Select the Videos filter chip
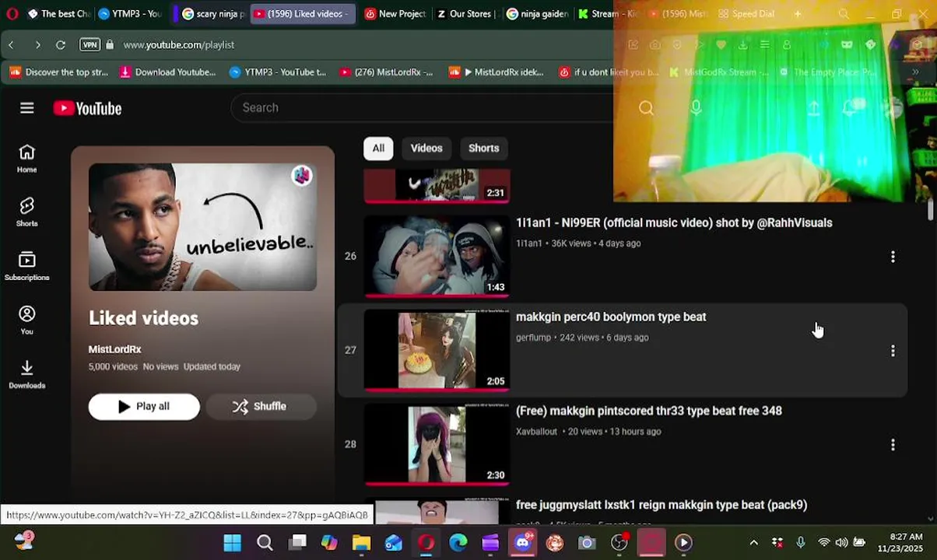Image resolution: width=937 pixels, height=560 pixels. coord(426,148)
